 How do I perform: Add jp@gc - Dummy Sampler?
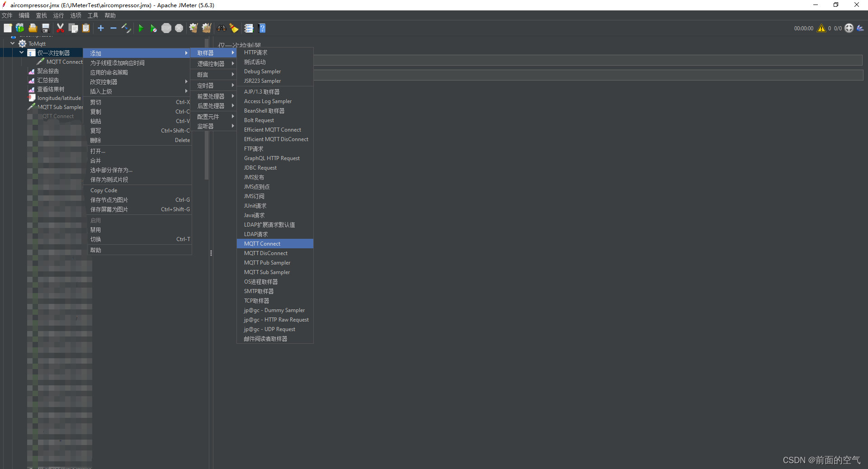click(275, 310)
